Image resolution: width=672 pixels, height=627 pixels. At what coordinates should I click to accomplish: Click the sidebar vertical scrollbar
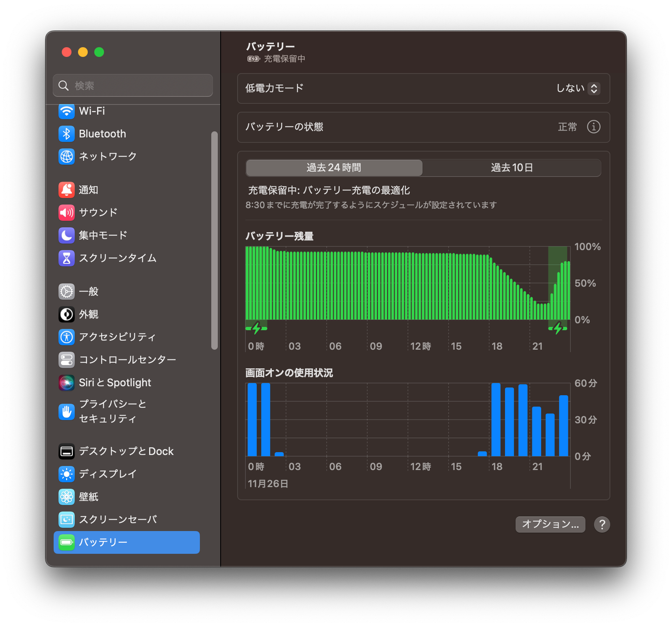pyautogui.click(x=215, y=241)
